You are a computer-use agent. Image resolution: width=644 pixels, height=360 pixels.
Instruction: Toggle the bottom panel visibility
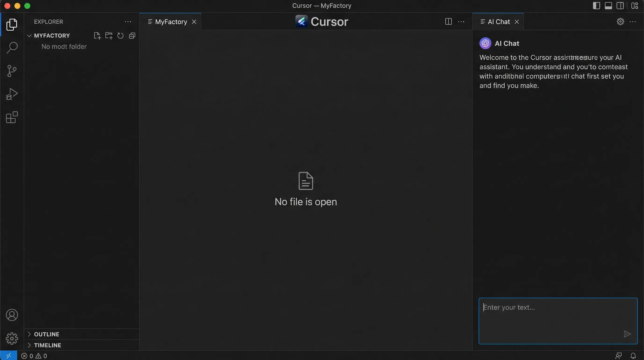click(609, 5)
